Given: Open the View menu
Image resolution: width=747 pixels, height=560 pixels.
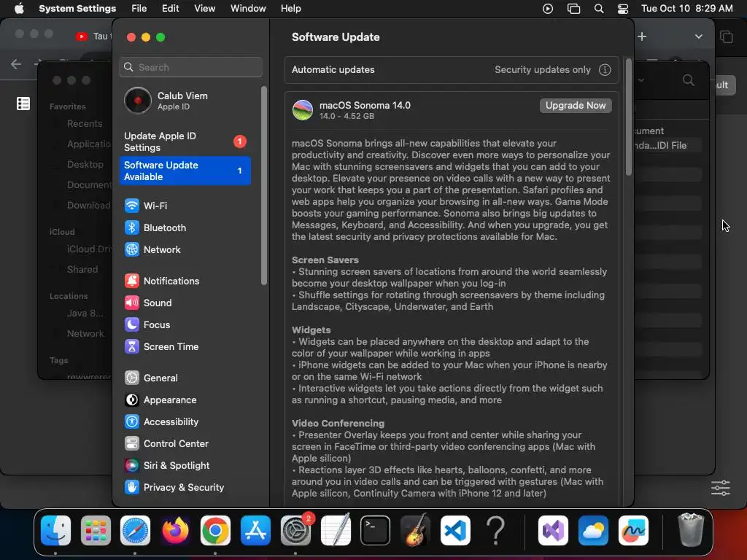Looking at the screenshot, I should click(204, 9).
